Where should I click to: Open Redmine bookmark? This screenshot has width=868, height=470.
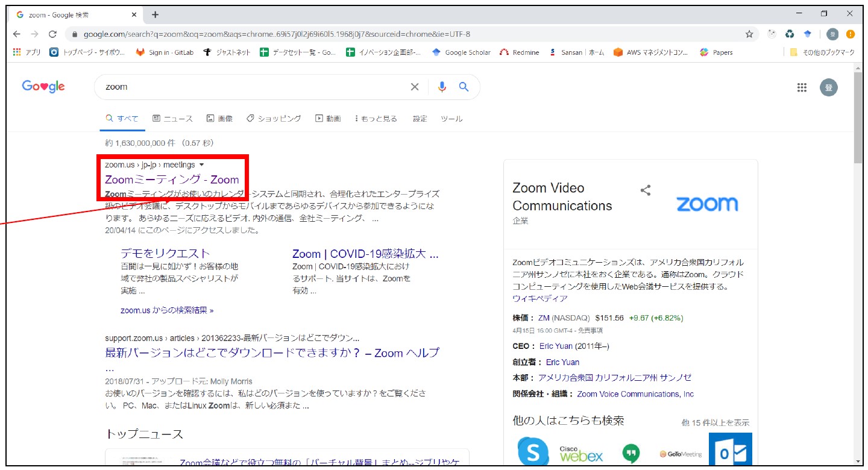pos(520,52)
